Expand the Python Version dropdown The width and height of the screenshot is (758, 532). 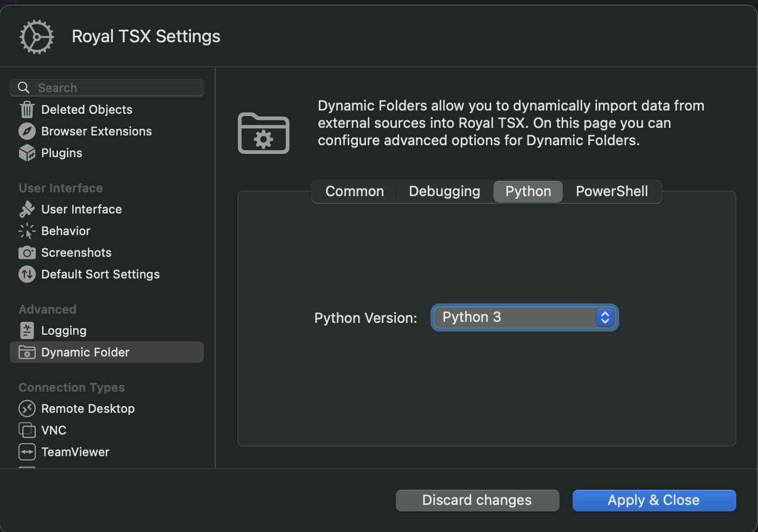pyautogui.click(x=515, y=317)
